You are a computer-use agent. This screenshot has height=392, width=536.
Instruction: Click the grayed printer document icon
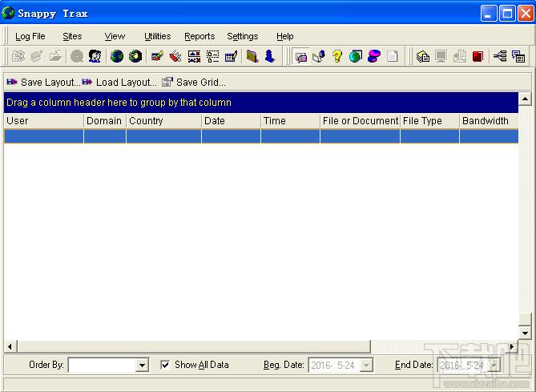click(x=460, y=56)
